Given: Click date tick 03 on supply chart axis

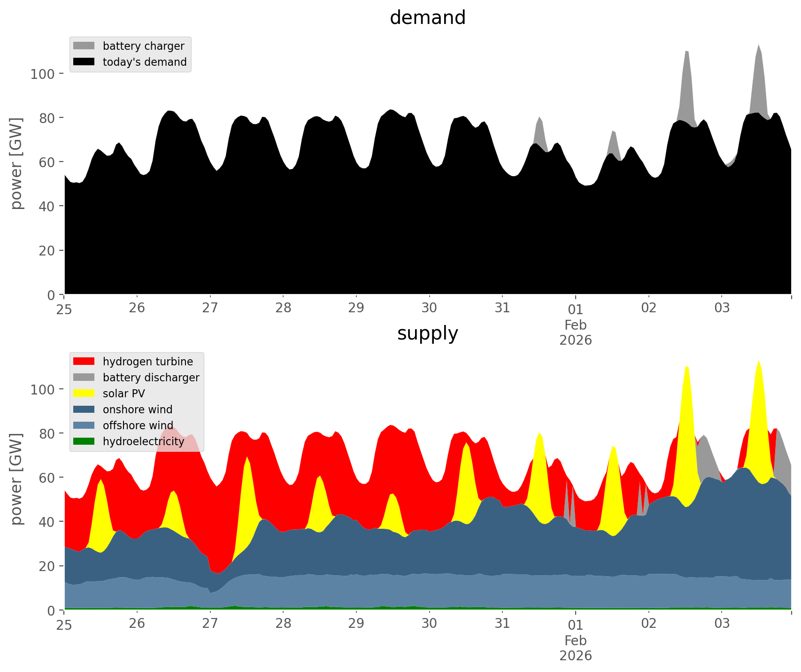Looking at the screenshot, I should click(722, 624).
